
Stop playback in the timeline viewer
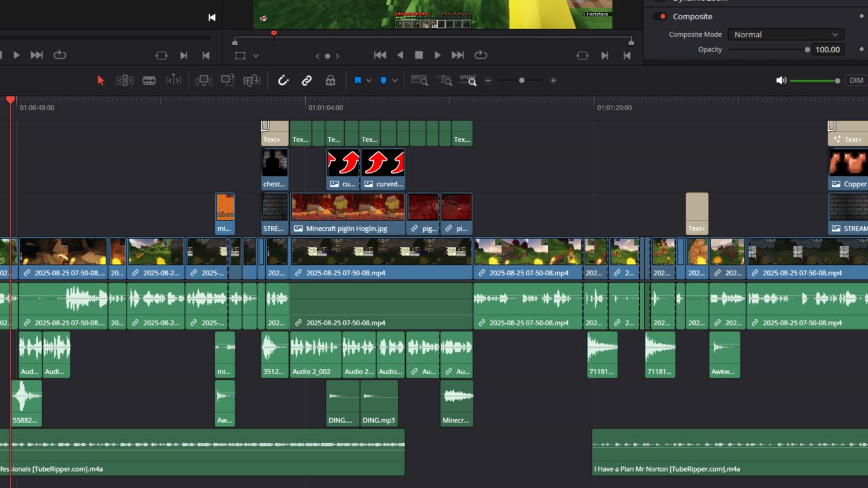[419, 55]
